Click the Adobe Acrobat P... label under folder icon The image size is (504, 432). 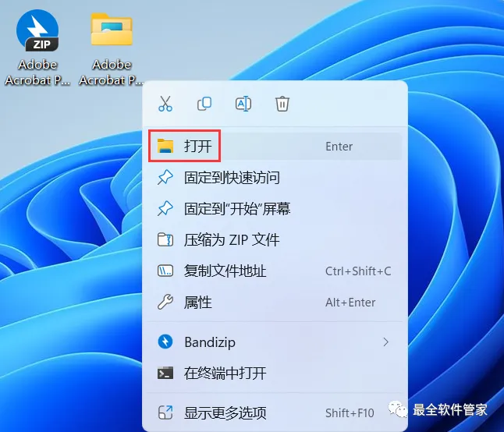[x=112, y=73]
